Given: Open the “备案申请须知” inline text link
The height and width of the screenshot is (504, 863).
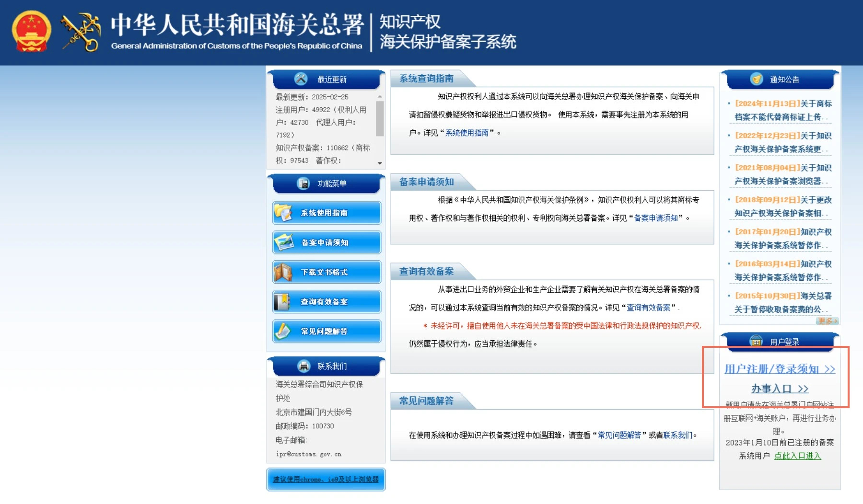Looking at the screenshot, I should coord(656,218).
